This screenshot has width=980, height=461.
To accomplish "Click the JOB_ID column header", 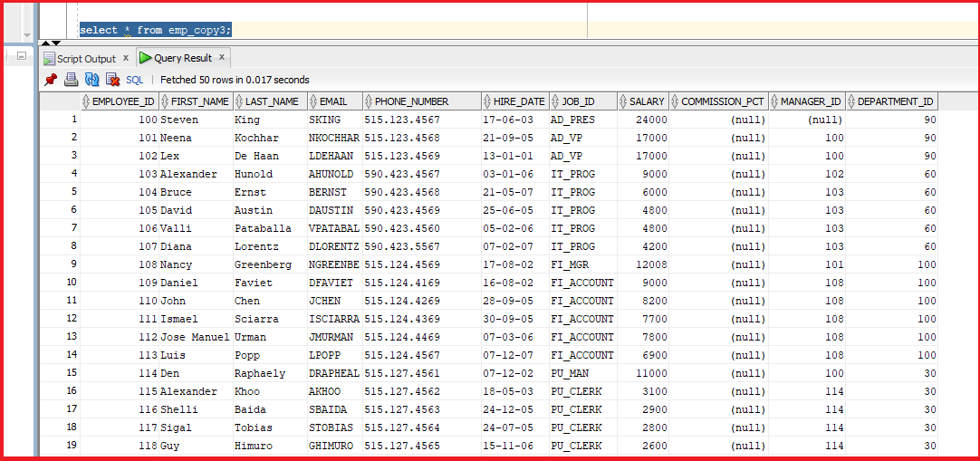I will [x=583, y=101].
